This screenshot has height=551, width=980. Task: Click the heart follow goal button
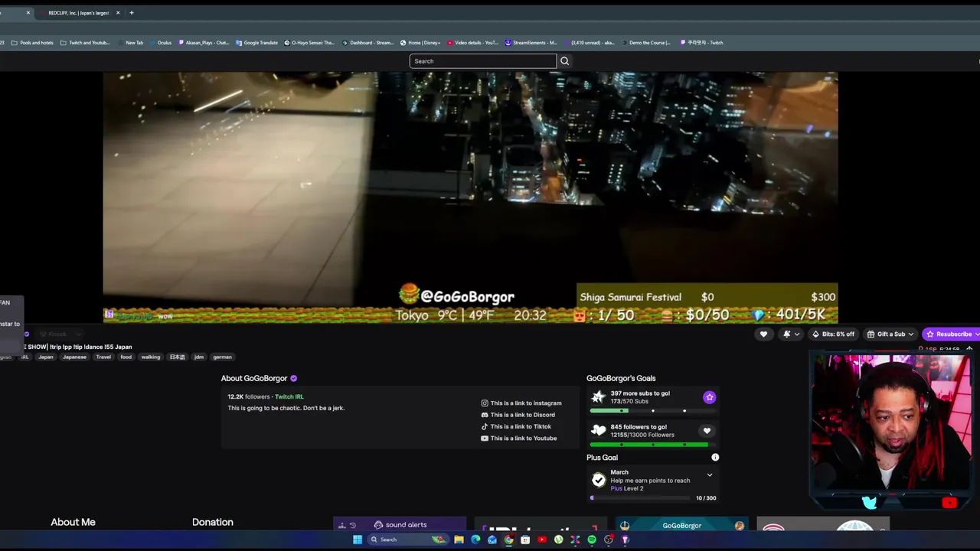point(707,432)
